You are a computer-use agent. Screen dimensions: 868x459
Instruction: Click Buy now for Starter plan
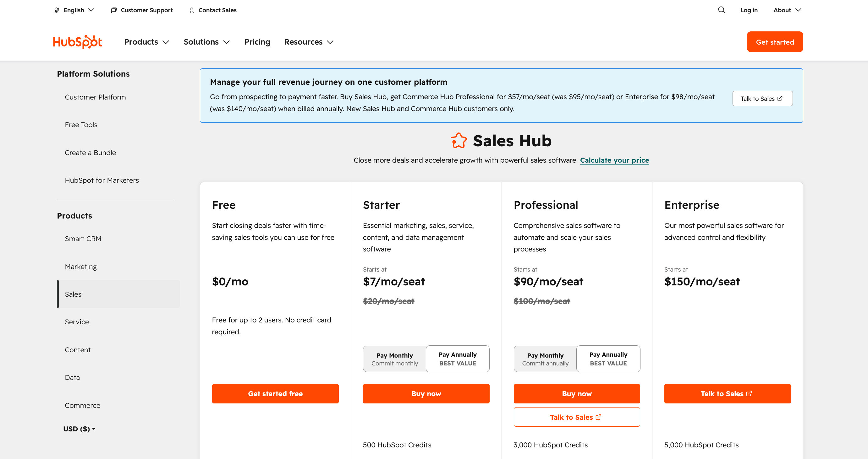point(426,394)
